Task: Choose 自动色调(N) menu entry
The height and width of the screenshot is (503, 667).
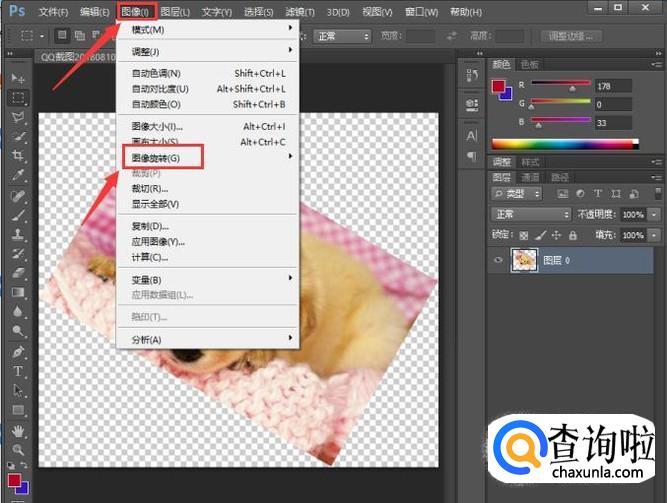Action: click(x=208, y=73)
